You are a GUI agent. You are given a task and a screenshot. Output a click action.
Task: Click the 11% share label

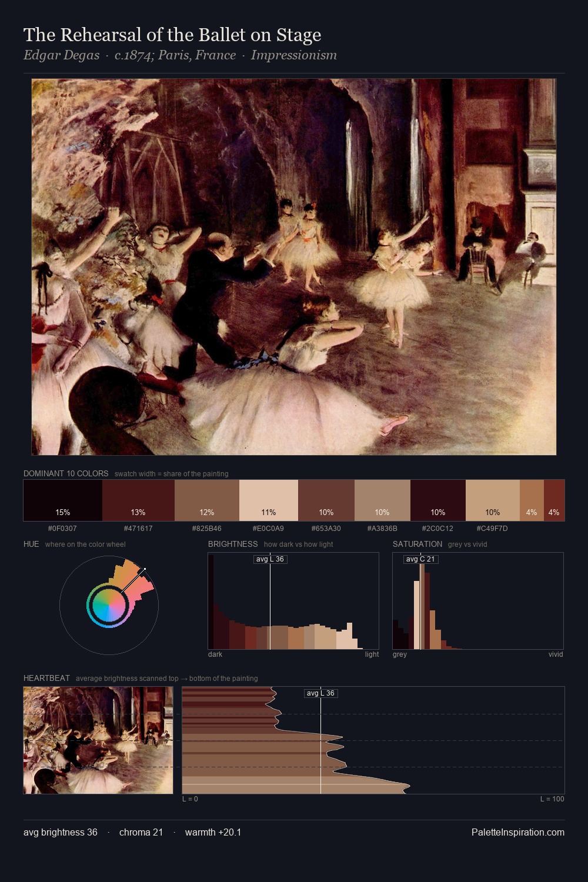[x=269, y=512]
